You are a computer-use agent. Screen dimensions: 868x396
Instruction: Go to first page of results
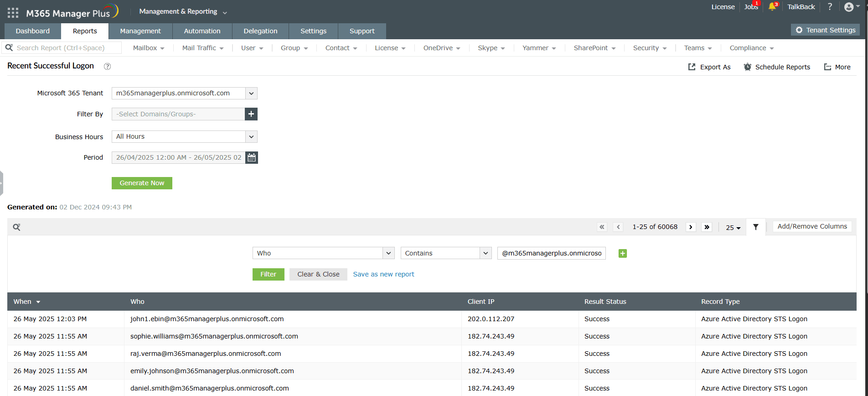tap(602, 227)
